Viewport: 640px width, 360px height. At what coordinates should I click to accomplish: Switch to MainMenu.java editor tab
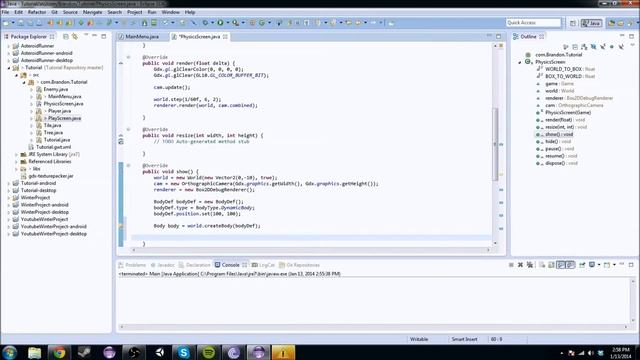click(x=142, y=37)
